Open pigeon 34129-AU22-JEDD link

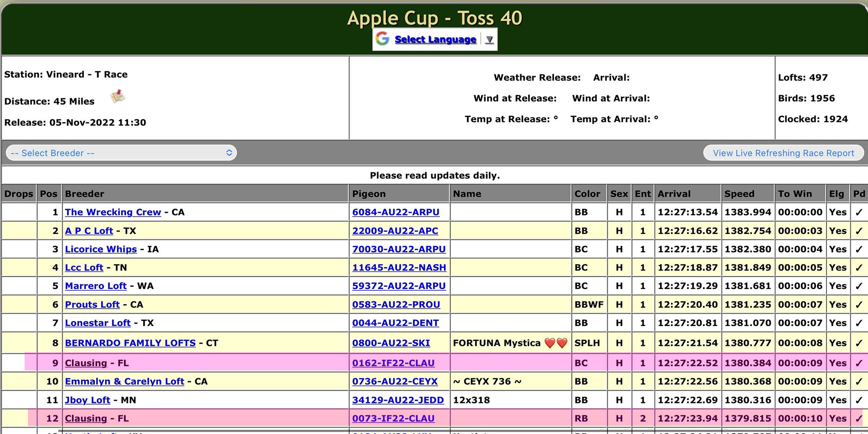click(398, 400)
